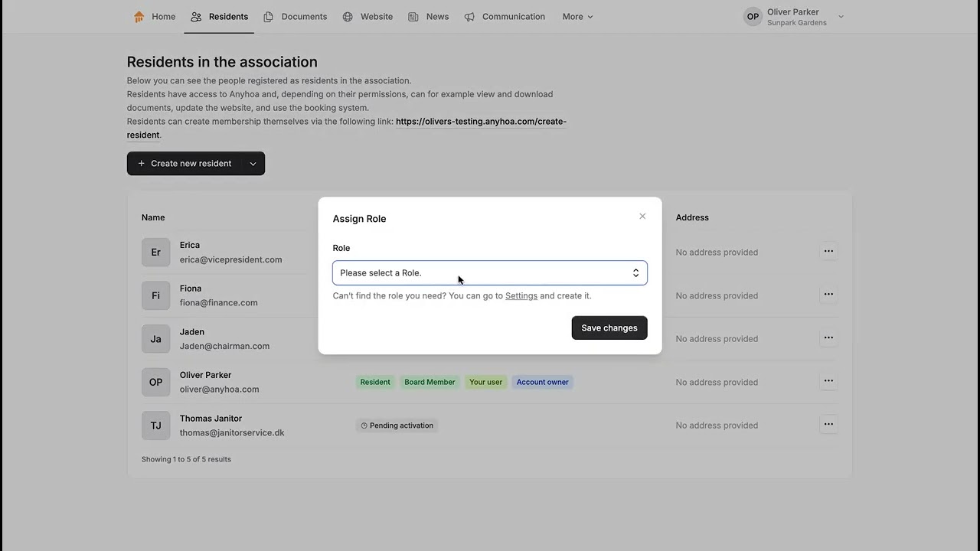The width and height of the screenshot is (980, 551).
Task: Click the Create new resident button
Action: 185,164
